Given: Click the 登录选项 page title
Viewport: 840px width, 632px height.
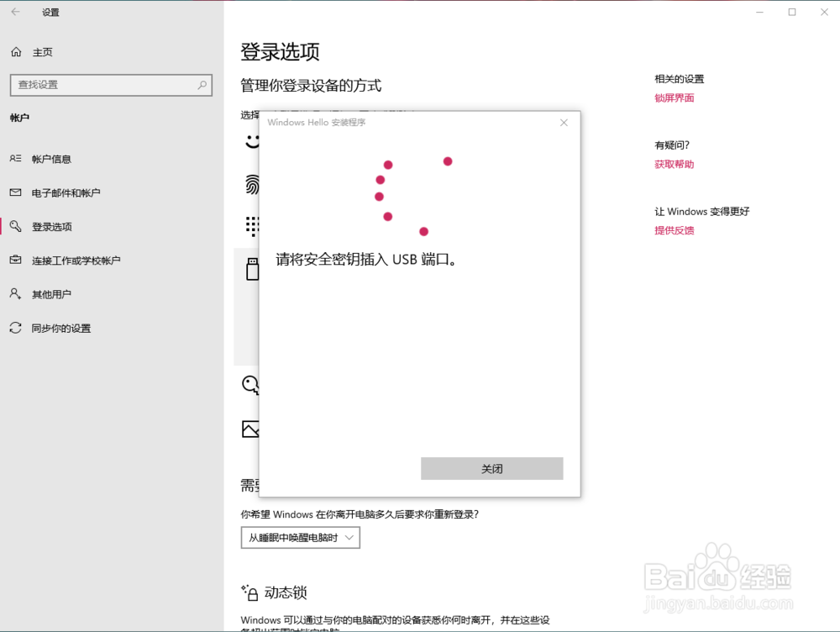Looking at the screenshot, I should [x=280, y=52].
